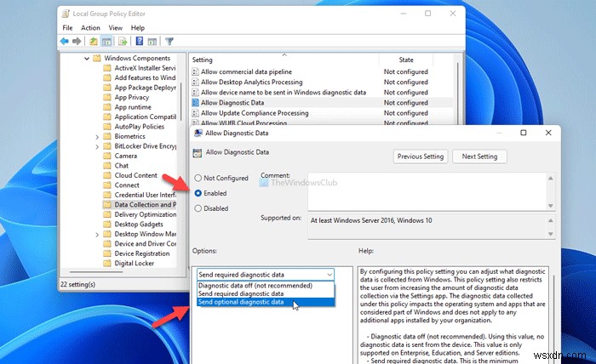The height and width of the screenshot is (364, 596).
Task: Open the File menu
Action: pyautogui.click(x=67, y=28)
